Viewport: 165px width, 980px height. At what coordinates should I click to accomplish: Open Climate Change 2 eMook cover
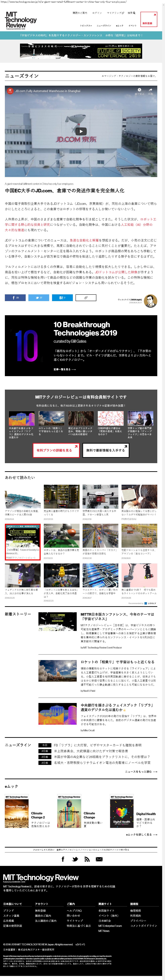point(17,811)
